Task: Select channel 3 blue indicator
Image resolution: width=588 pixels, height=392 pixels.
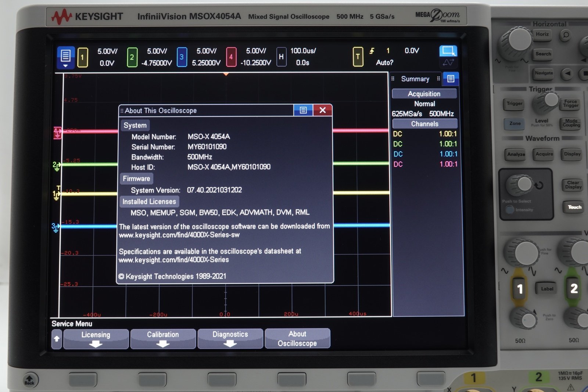Action: pos(182,57)
